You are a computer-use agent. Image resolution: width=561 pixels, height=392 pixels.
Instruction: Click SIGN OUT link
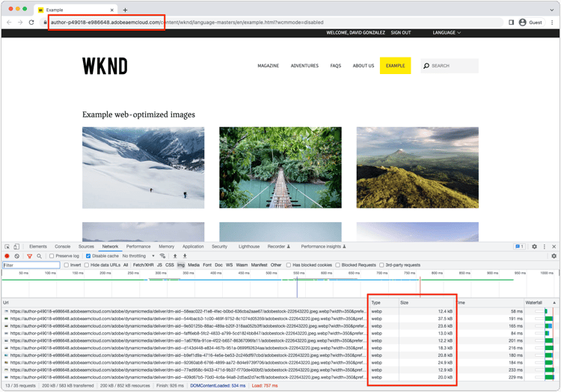[401, 33]
